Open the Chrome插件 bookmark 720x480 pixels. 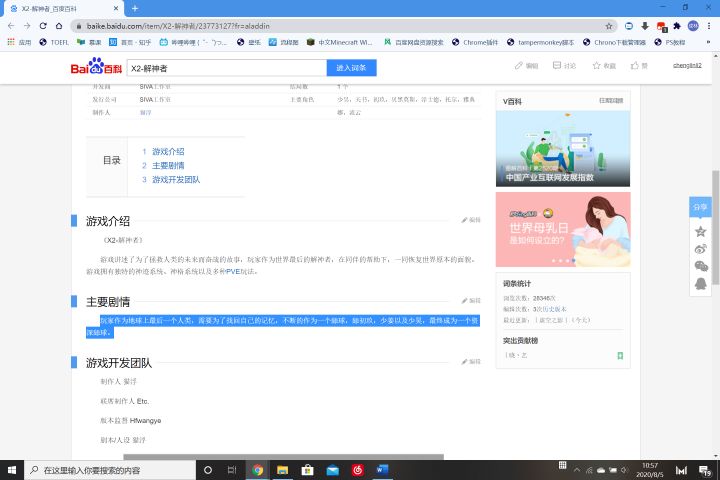[475, 42]
